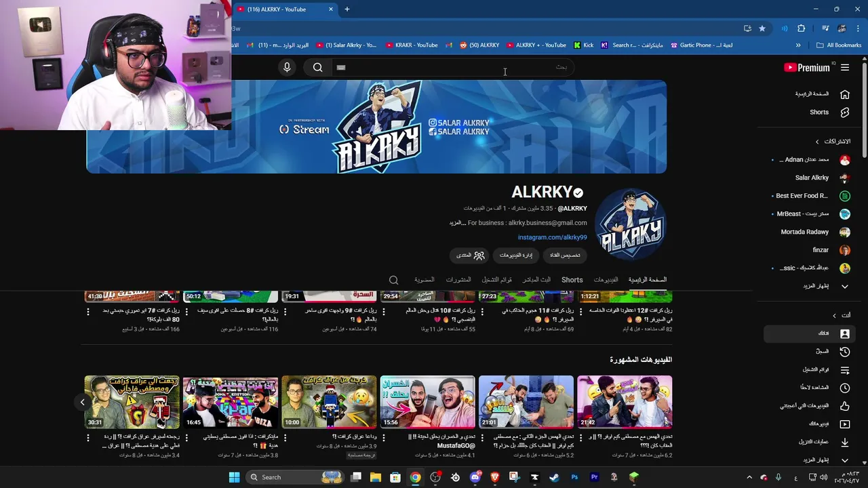Open a new Chrome tab
This screenshot has height=488, width=868.
(x=347, y=9)
